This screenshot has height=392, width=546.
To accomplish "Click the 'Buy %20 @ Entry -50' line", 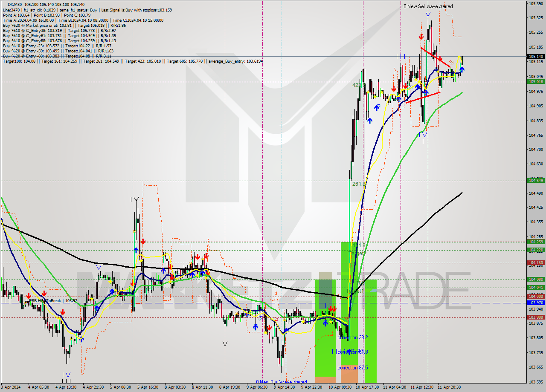I will click(x=58, y=51).
